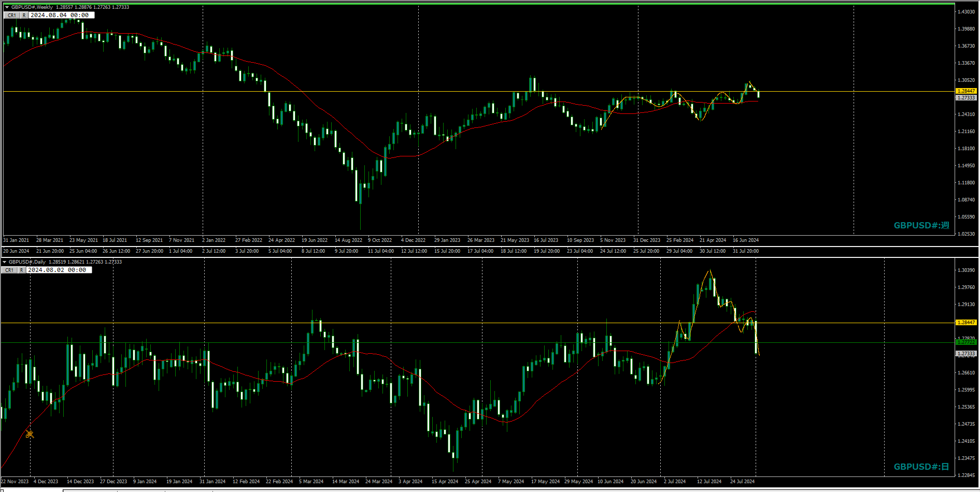Click the 1.21160 value on the Weekly price scale
The image size is (980, 492).
coord(966,132)
